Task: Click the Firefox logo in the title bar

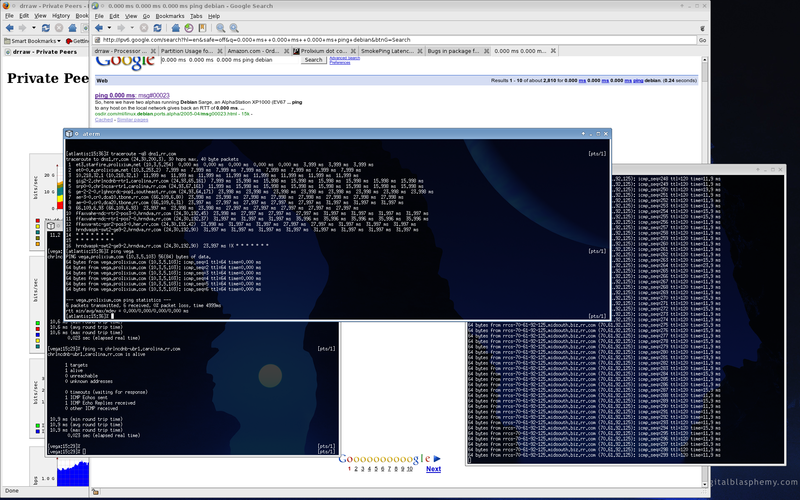Action: pyautogui.click(x=6, y=6)
